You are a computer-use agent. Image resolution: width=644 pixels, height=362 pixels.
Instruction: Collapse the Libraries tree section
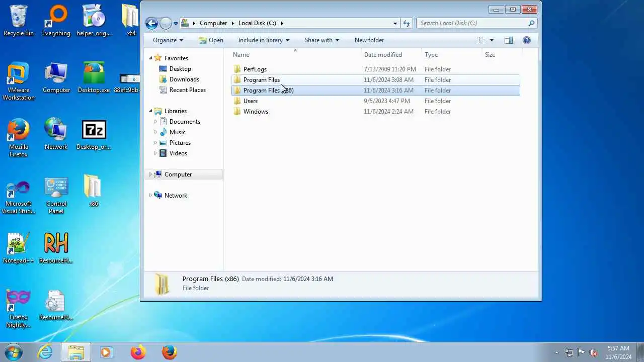click(x=150, y=111)
